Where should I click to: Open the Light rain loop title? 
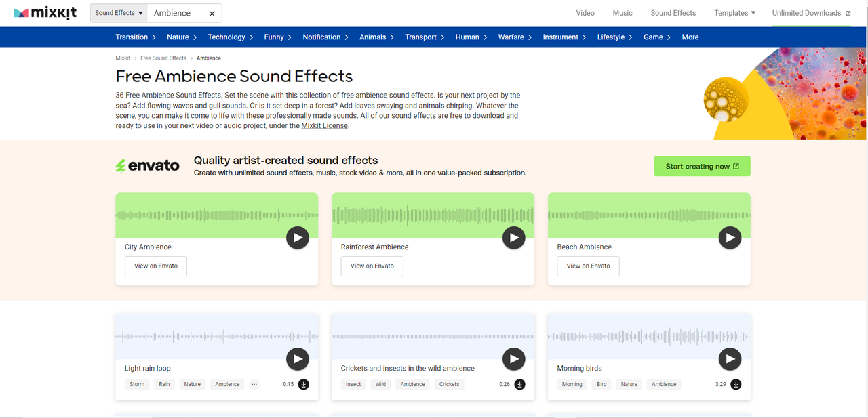point(148,369)
